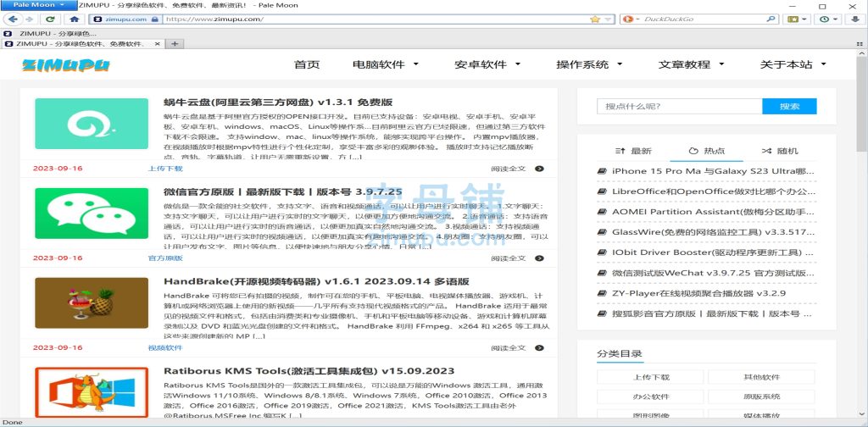This screenshot has width=868, height=427.
Task: Click the ZIMUPU site logo
Action: point(66,65)
